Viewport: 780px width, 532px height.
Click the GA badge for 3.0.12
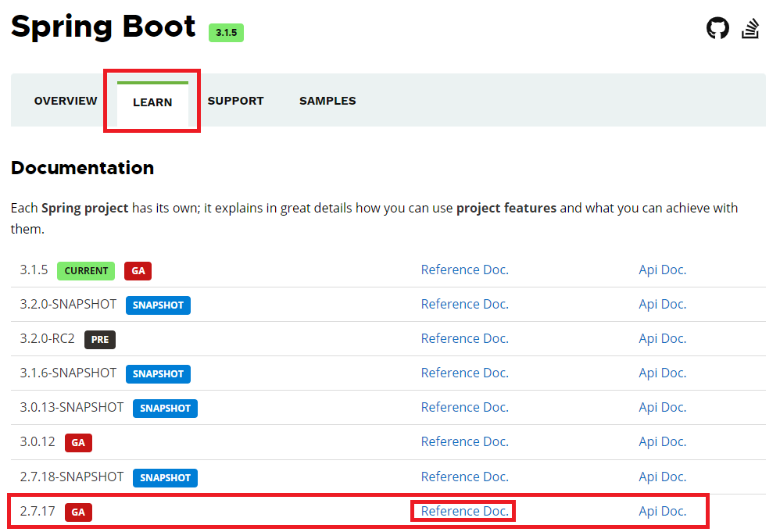tap(79, 442)
